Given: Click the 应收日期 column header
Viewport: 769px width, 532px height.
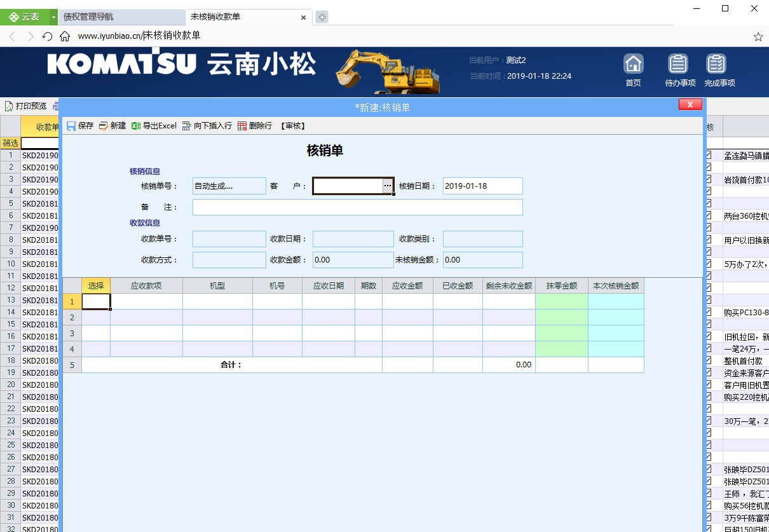Looking at the screenshot, I should (x=329, y=285).
